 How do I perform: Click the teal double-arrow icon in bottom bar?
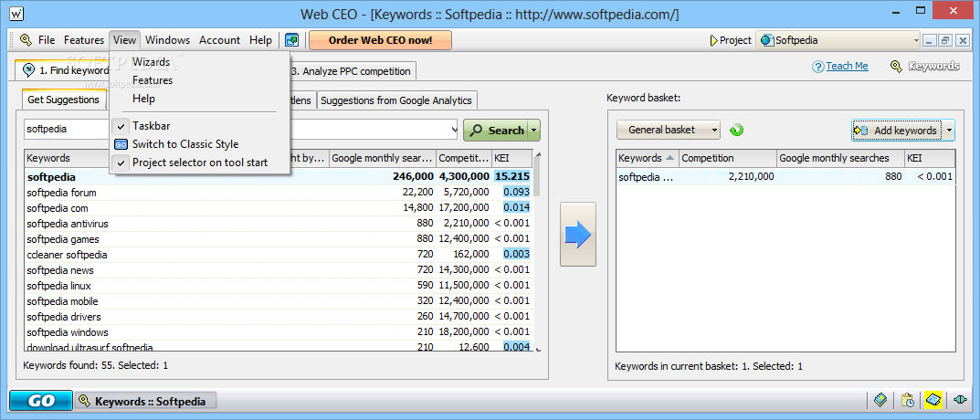pos(961,400)
